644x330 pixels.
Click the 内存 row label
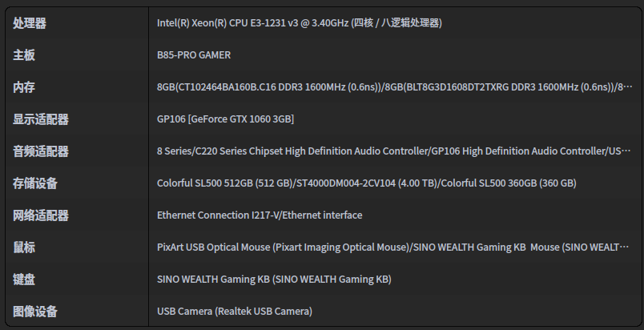point(24,87)
